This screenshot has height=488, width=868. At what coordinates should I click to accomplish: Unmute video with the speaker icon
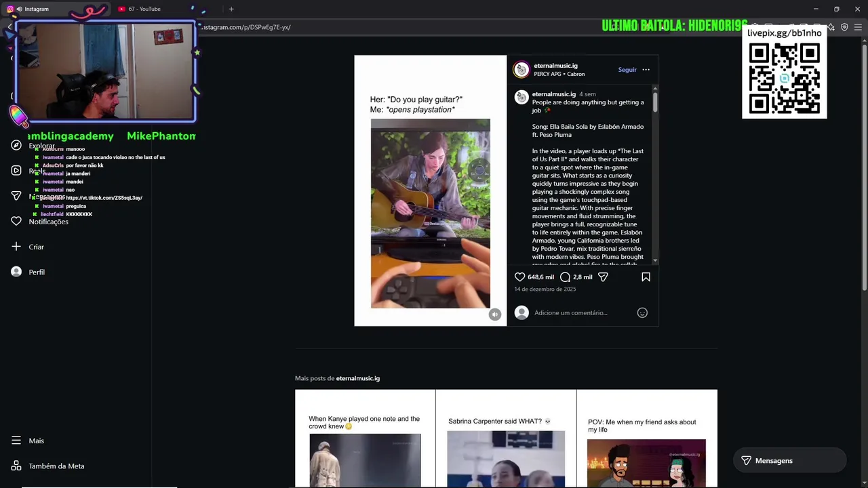pyautogui.click(x=495, y=314)
